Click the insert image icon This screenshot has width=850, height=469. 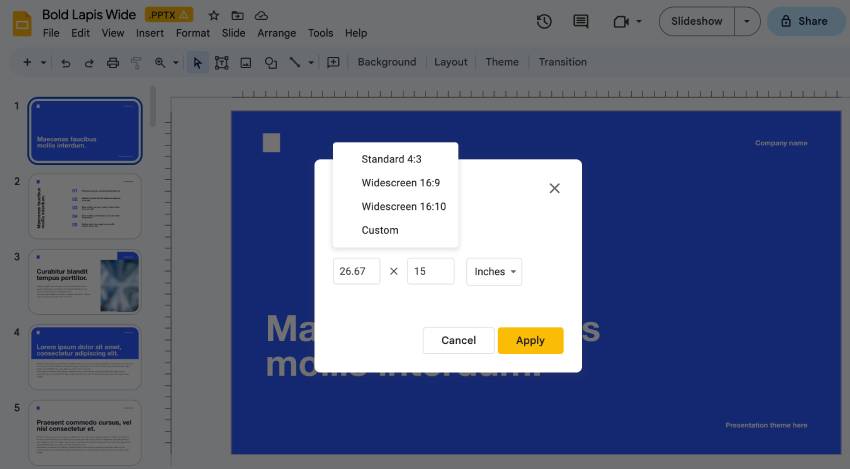[246, 63]
